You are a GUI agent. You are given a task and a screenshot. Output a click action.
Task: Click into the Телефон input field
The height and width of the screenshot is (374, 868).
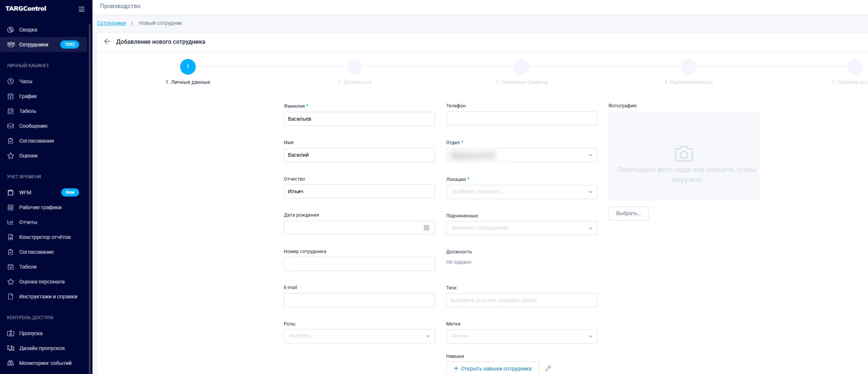click(521, 119)
